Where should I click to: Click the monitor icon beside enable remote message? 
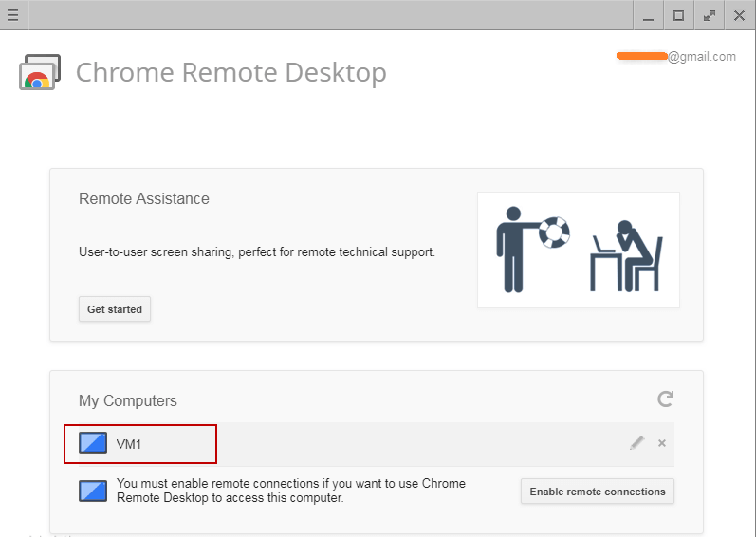click(x=93, y=491)
